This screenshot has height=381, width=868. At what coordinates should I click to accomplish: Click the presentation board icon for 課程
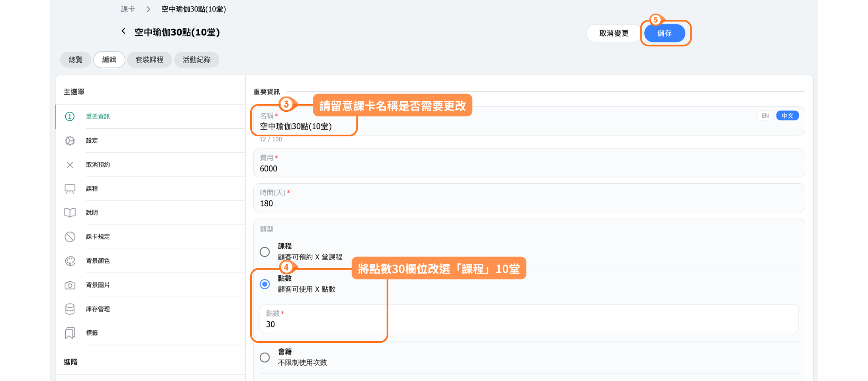tap(70, 189)
